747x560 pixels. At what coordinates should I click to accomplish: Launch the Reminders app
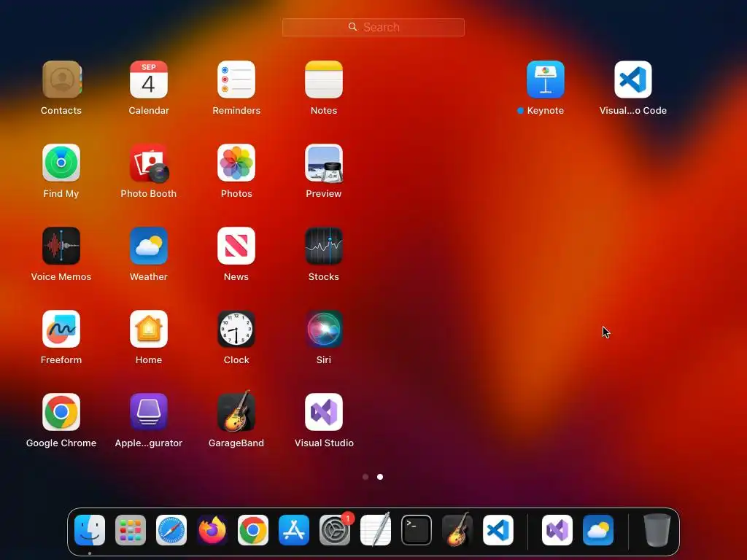(236, 79)
